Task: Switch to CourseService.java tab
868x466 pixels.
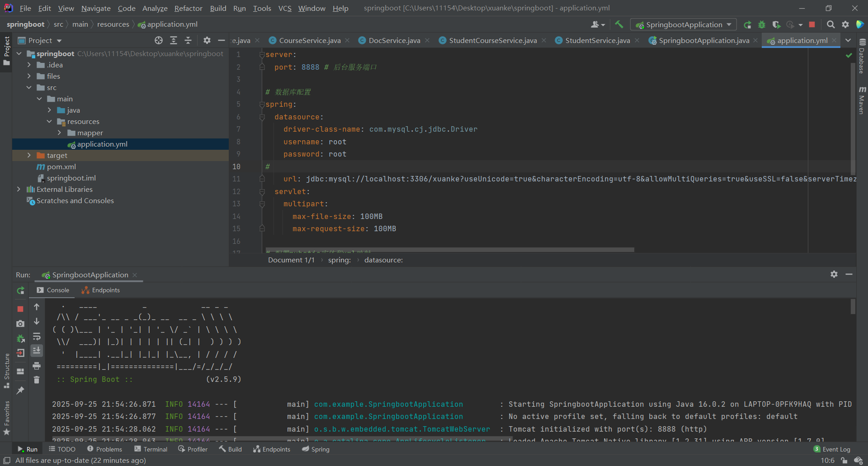Action: 310,40
